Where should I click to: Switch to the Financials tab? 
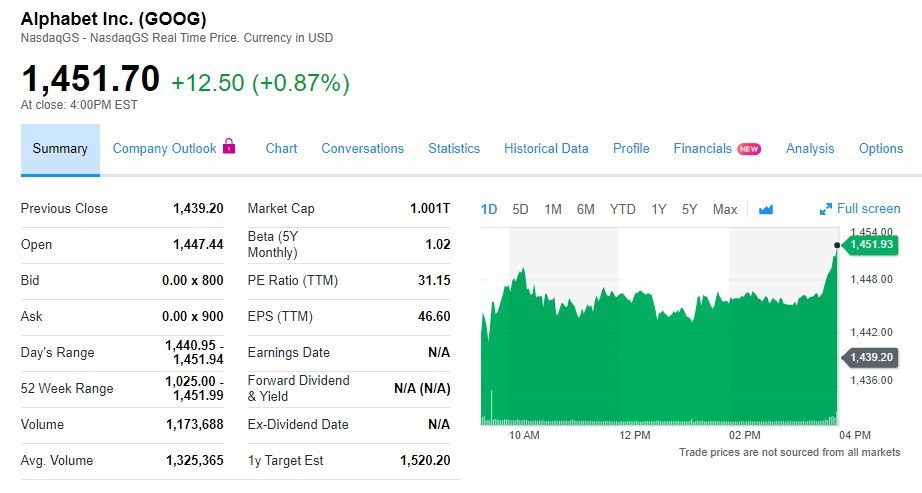(x=703, y=149)
